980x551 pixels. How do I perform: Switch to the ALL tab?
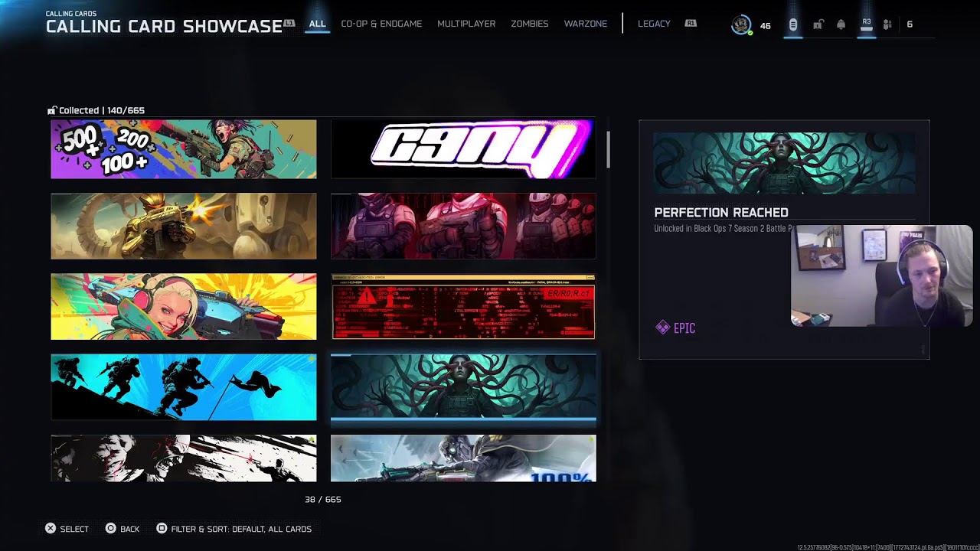coord(317,24)
